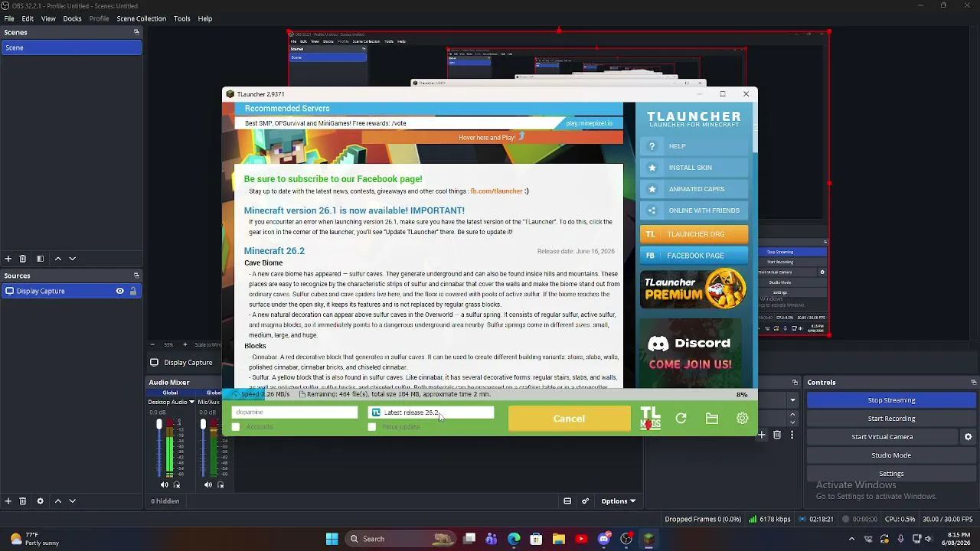Screen dimensions: 980x551
Task: Open OBS Settings from Controls
Action: [891, 474]
